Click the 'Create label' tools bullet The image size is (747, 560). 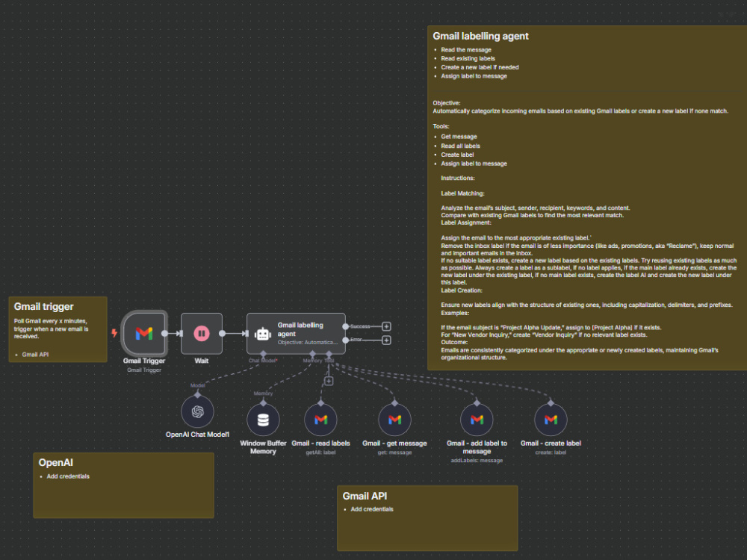[457, 155]
